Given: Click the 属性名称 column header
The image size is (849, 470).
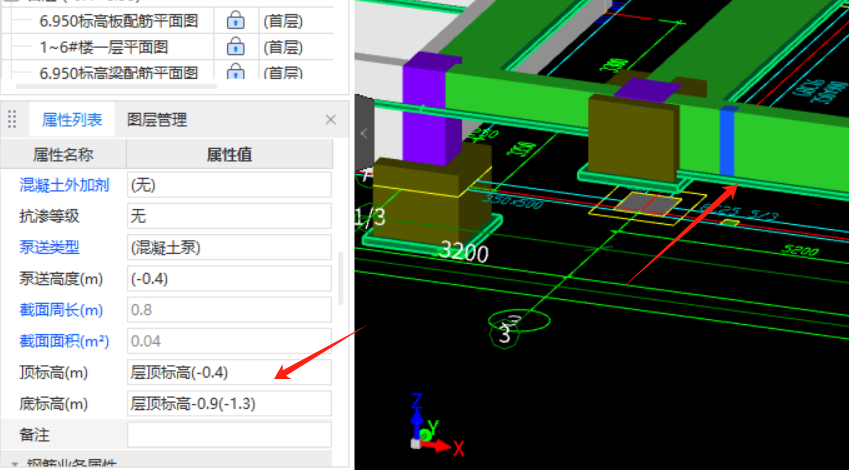Looking at the screenshot, I should [63, 155].
